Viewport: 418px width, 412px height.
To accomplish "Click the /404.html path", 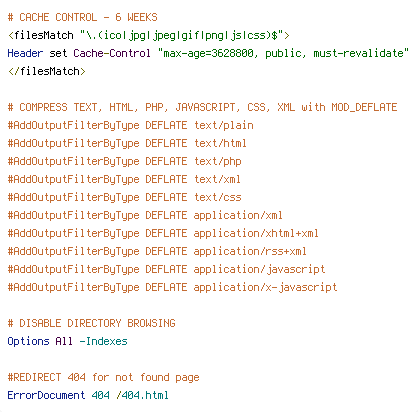I will click(142, 395).
